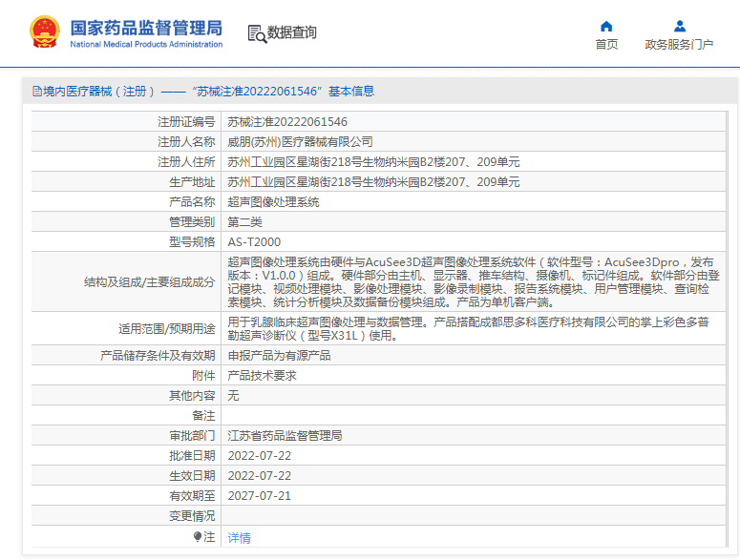Select expiry date 2027-07-21
Image resolution: width=740 pixels, height=560 pixels.
pos(259,496)
